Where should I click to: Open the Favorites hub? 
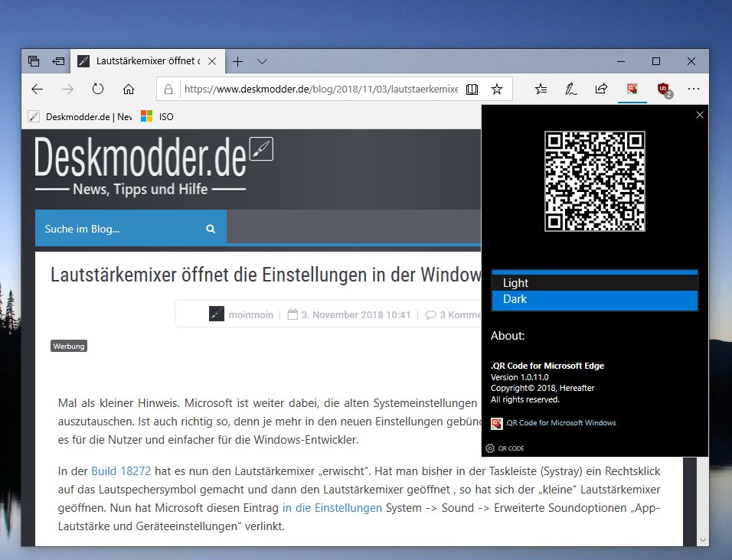click(x=541, y=89)
